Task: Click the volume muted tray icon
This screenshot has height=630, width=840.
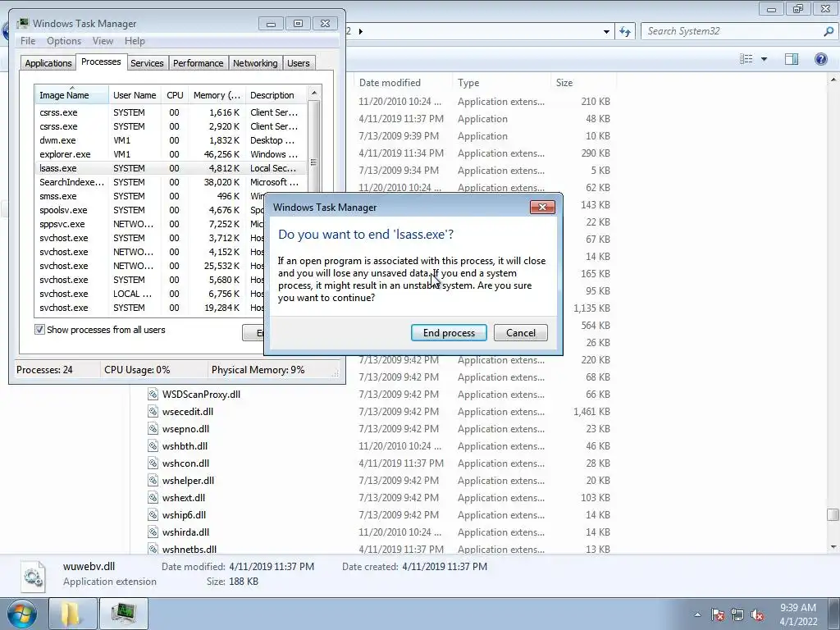Action: [757, 614]
